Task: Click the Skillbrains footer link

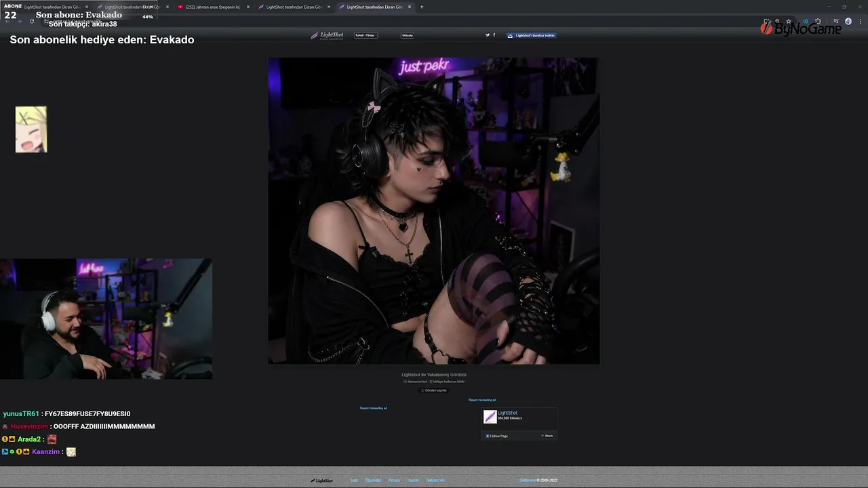Action: [x=528, y=481]
